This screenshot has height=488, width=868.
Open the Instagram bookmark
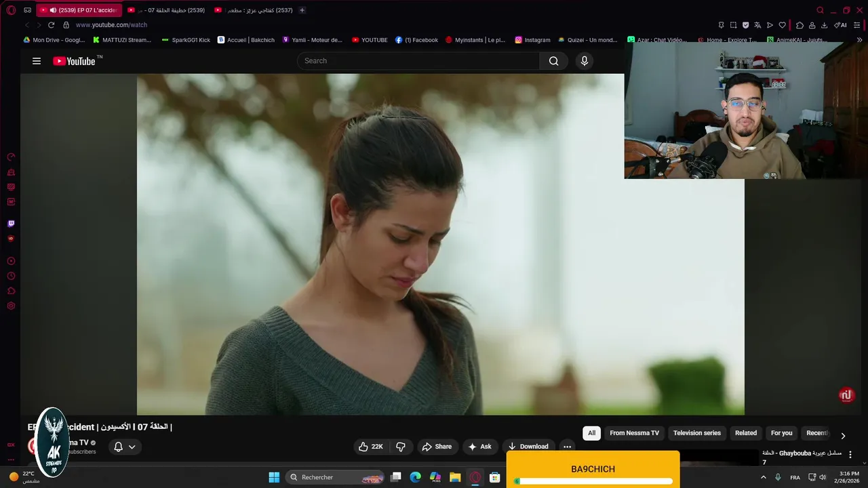click(x=532, y=40)
